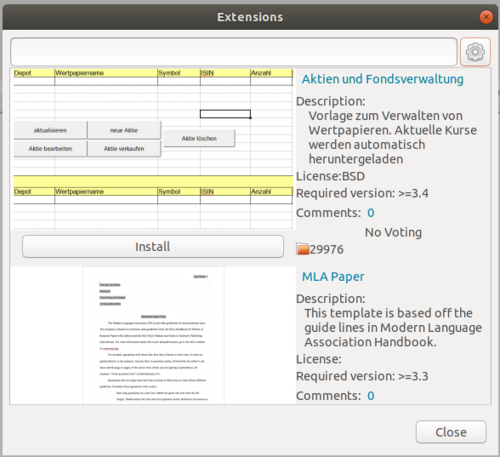Click Required version >=3.4 text
500x457 pixels.
tap(362, 193)
